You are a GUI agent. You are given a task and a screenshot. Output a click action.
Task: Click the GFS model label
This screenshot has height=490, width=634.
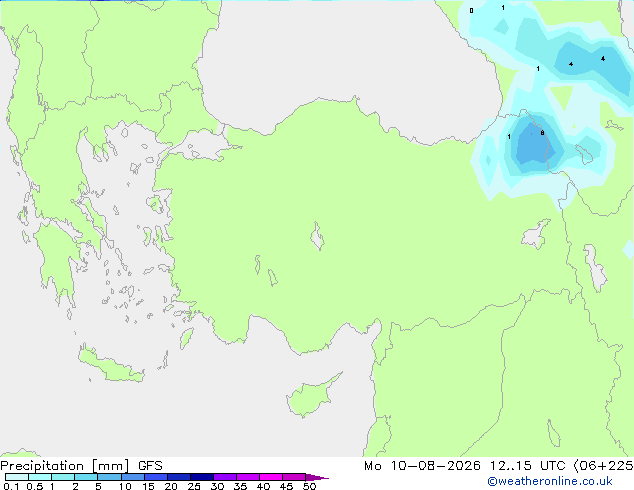tap(150, 466)
